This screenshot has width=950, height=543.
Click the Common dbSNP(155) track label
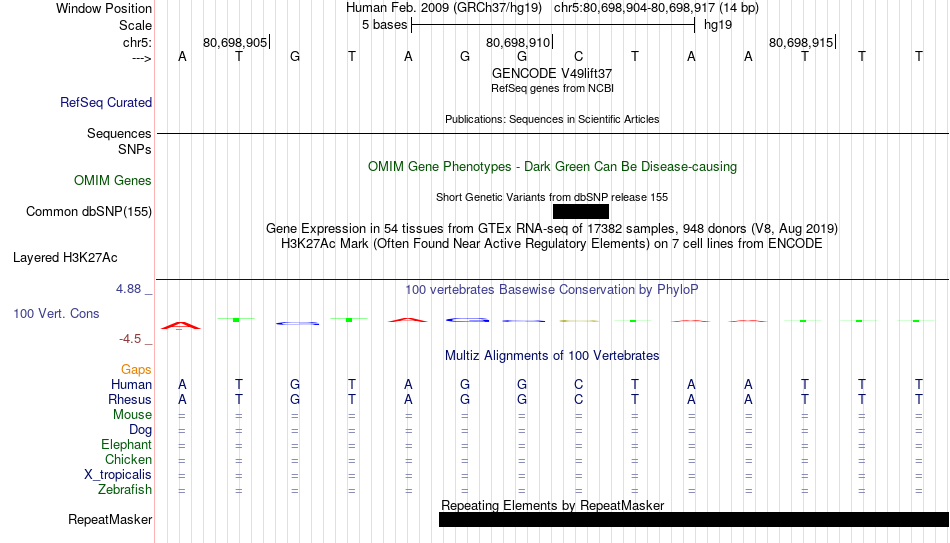(89, 212)
